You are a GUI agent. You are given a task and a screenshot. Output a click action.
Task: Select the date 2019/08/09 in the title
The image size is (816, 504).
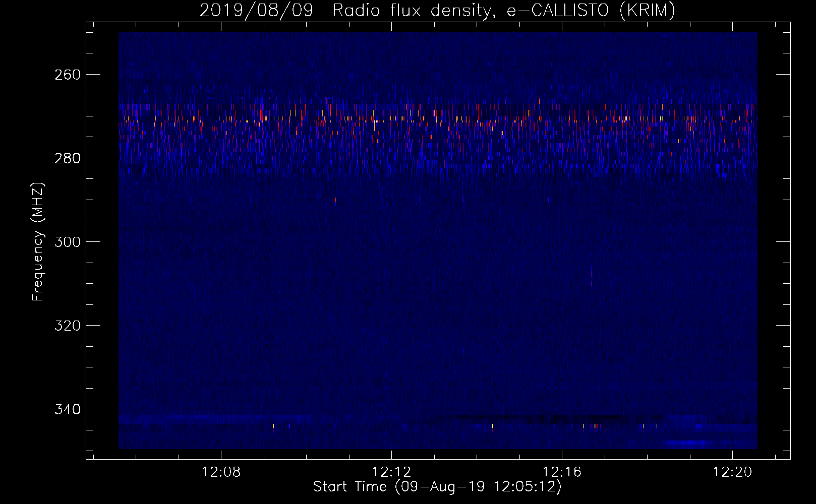(x=256, y=11)
